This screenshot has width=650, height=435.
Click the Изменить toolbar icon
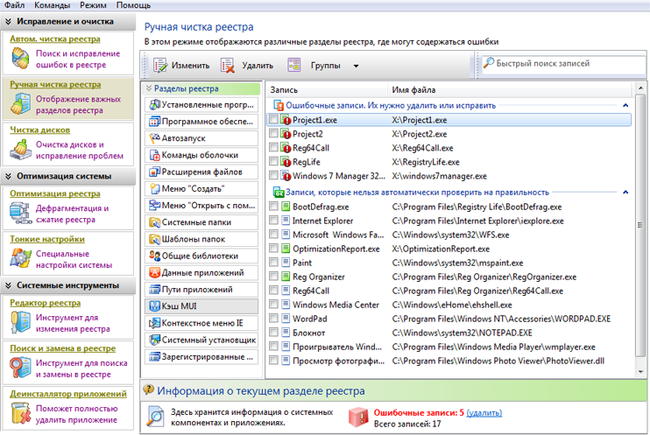tap(160, 66)
